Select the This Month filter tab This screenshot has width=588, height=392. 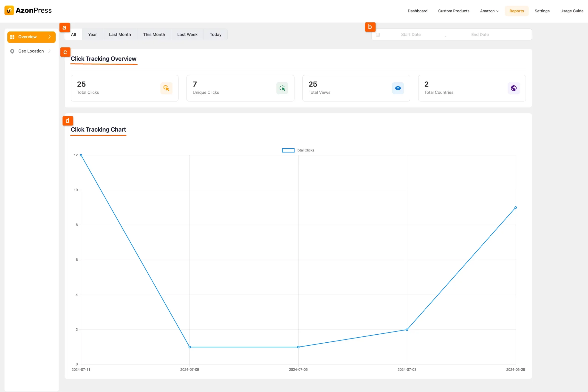[x=154, y=34]
